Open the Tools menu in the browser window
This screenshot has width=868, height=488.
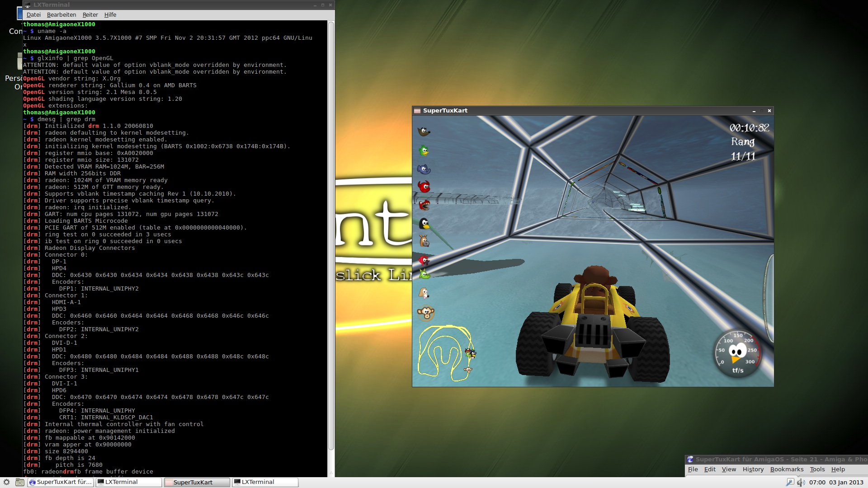click(x=817, y=469)
